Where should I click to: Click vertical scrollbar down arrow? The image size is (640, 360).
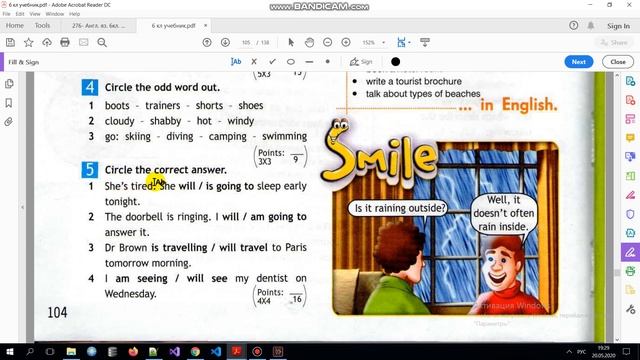pos(617,339)
